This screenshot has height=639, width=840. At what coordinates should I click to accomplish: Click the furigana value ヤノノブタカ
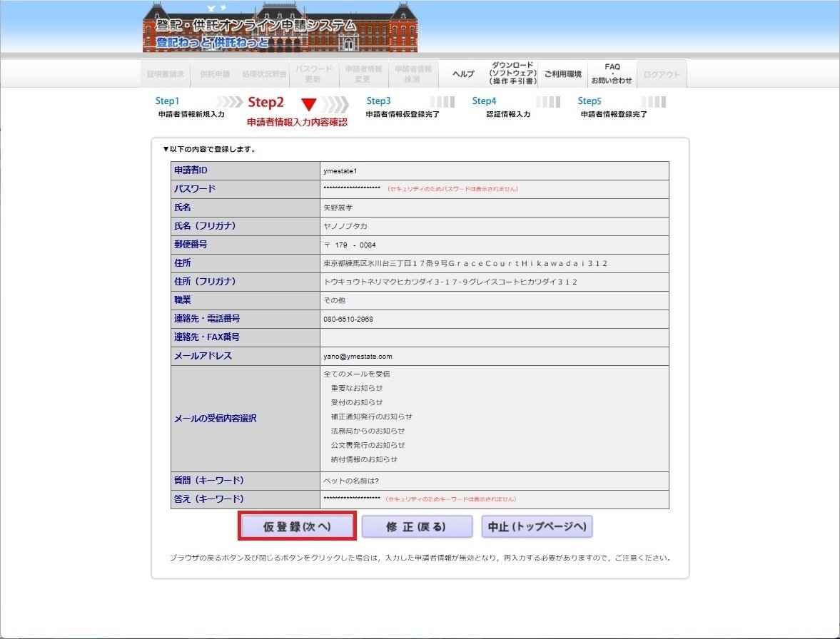click(x=345, y=226)
